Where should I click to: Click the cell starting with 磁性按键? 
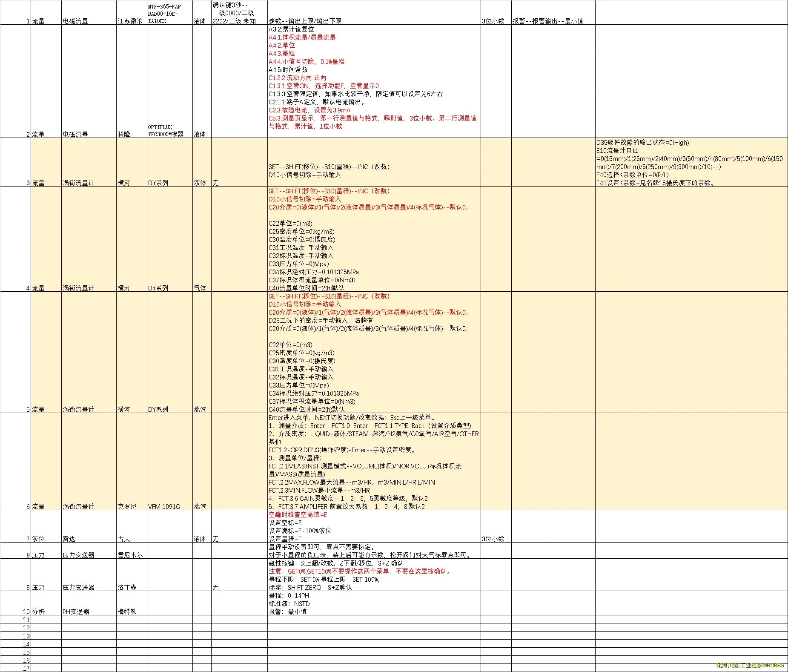click(x=374, y=575)
